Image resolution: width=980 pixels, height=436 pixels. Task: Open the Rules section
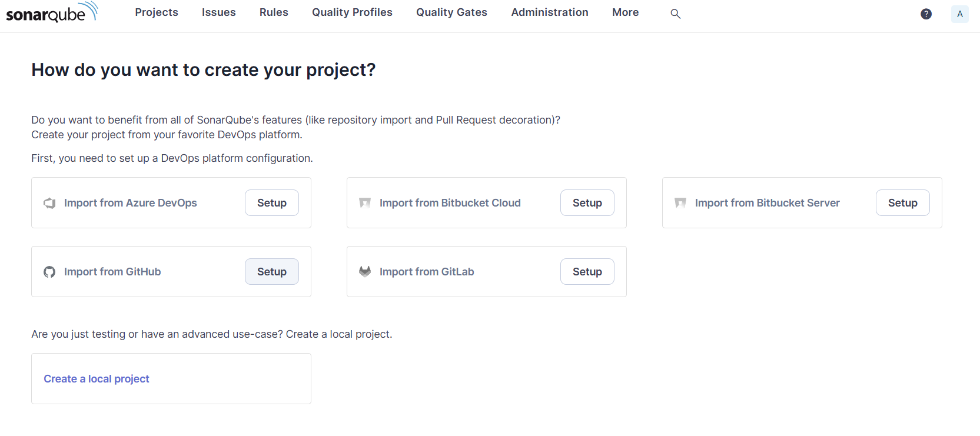(x=274, y=12)
